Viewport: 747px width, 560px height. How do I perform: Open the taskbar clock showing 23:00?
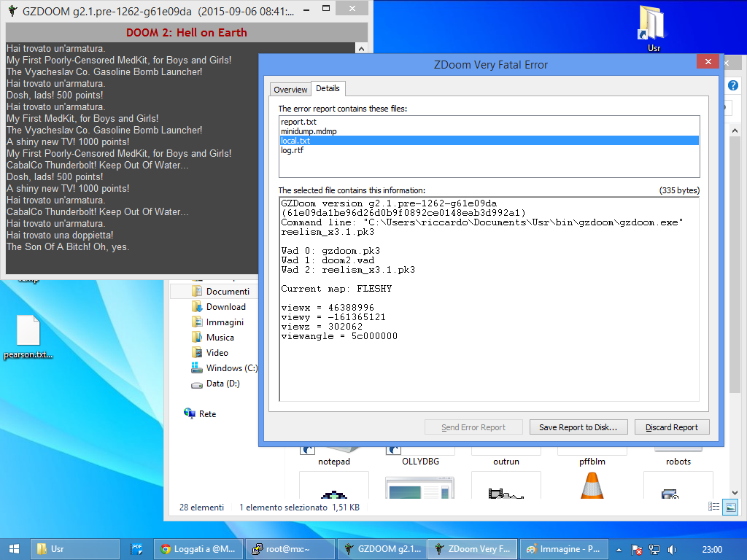click(x=712, y=550)
